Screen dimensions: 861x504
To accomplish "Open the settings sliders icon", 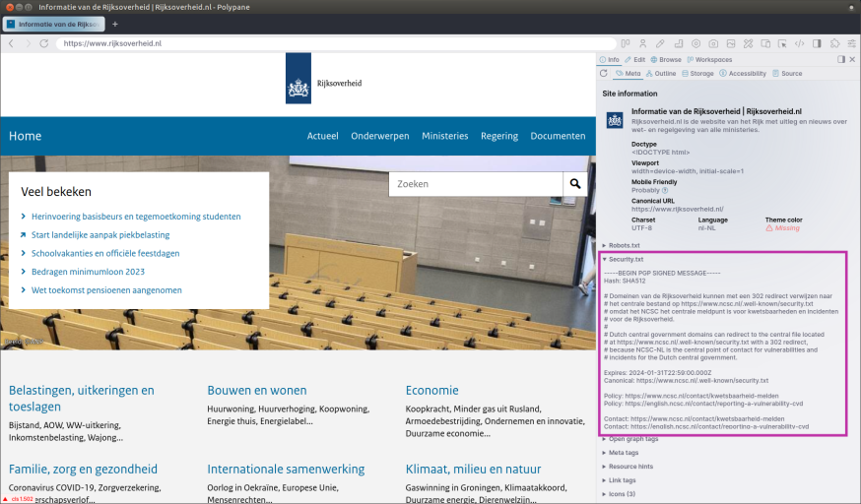I will point(852,43).
